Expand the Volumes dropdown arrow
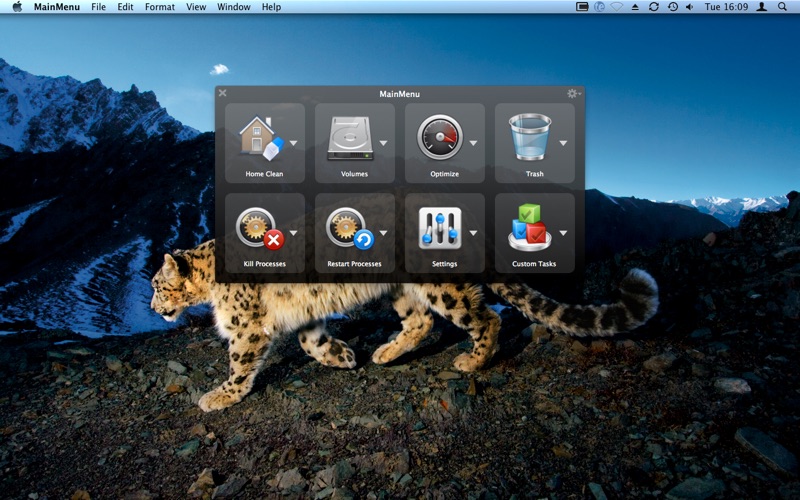The image size is (800, 500). pyautogui.click(x=383, y=143)
